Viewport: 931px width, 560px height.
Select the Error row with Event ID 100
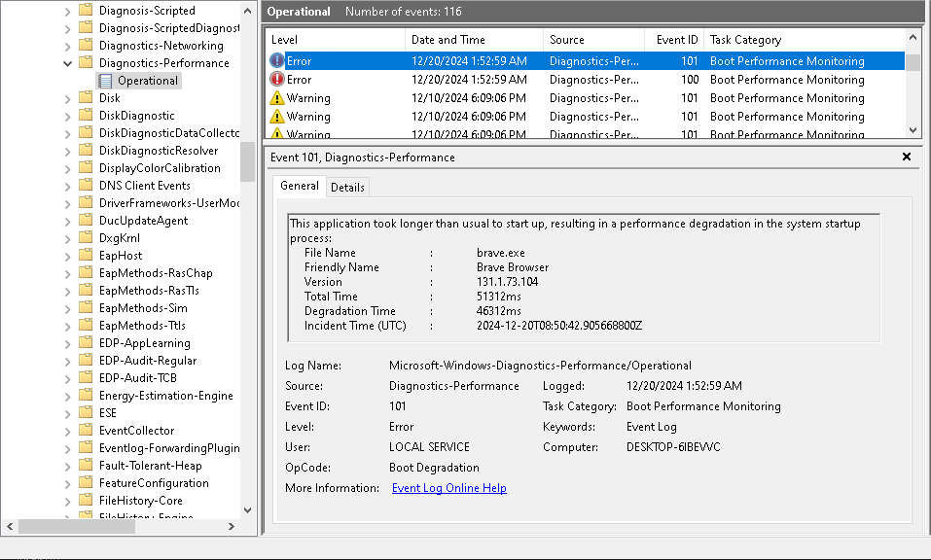(585, 80)
